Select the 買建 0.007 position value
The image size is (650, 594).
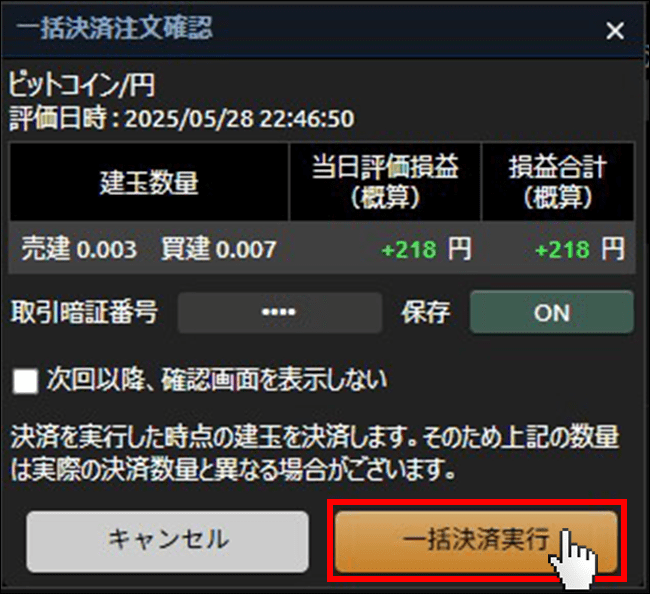tap(218, 249)
